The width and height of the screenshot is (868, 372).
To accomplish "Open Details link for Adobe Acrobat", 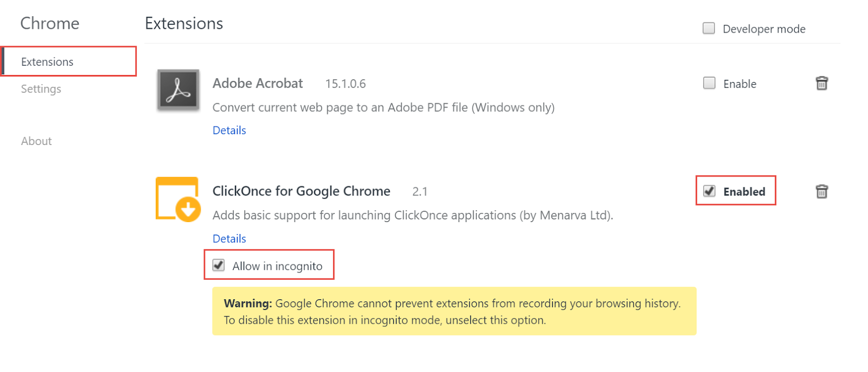I will (x=229, y=130).
